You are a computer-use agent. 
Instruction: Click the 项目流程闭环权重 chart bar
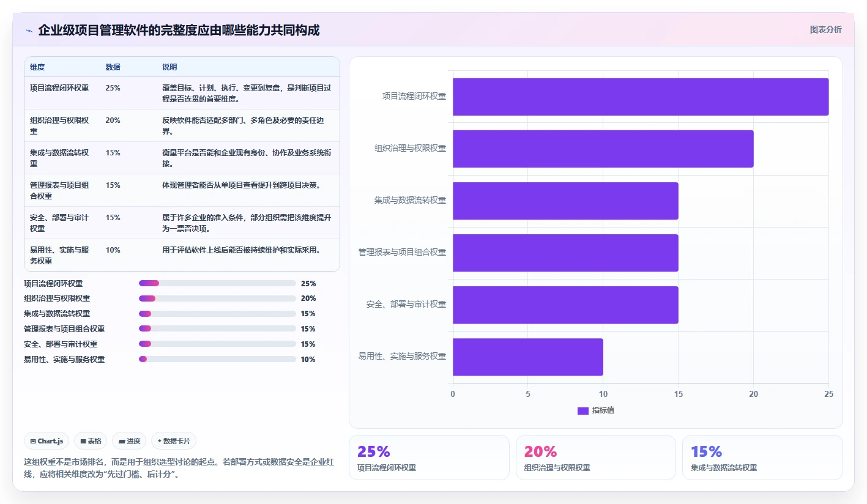click(641, 97)
